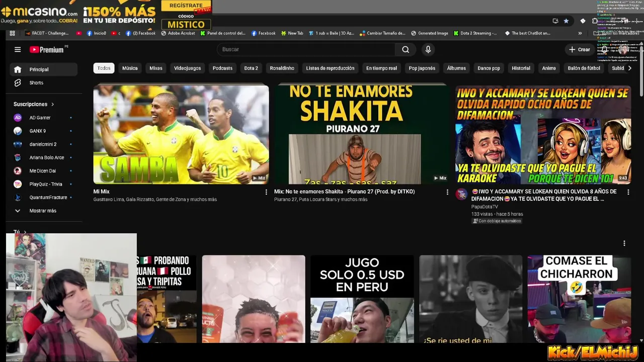Open options menu for Mi Mix

click(266, 192)
